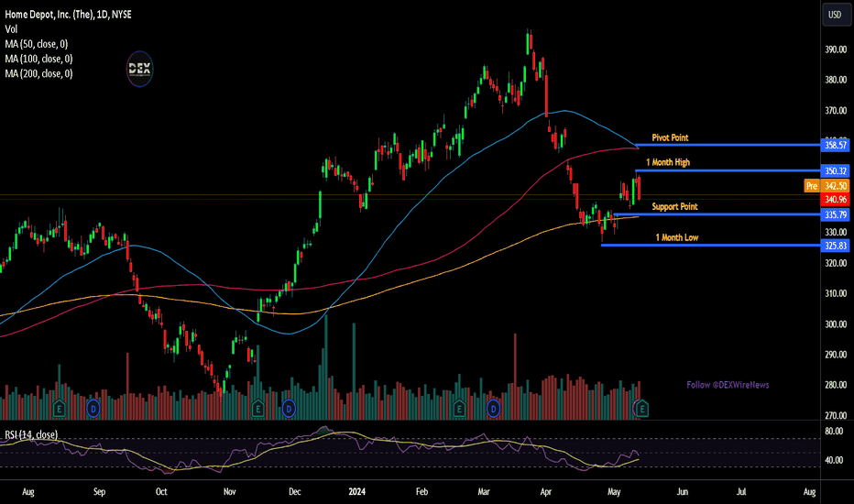Click the 290.00 price axis label
Image resolution: width=854 pixels, height=504 pixels.
pos(836,355)
